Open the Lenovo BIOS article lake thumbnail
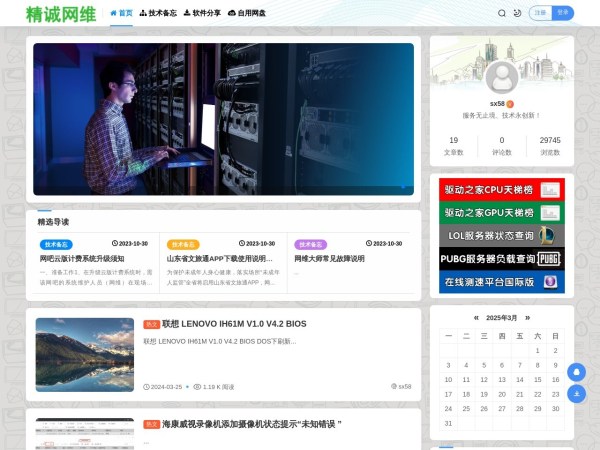The width and height of the screenshot is (600, 450). pyautogui.click(x=84, y=355)
